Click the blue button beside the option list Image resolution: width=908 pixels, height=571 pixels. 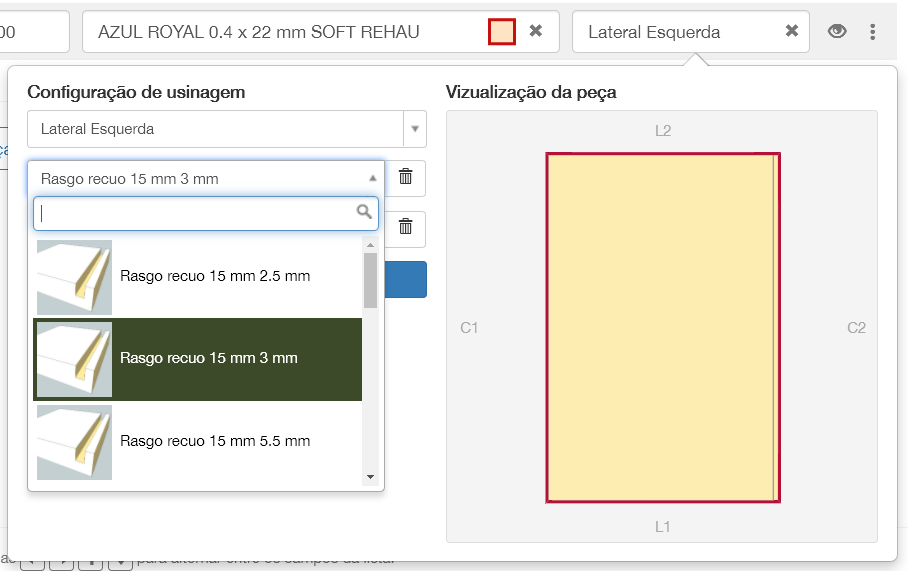[407, 280]
